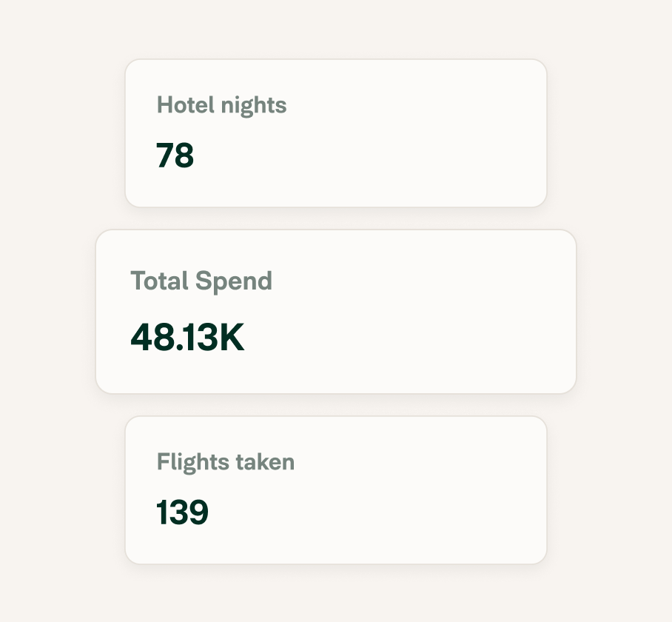The width and height of the screenshot is (672, 622).
Task: Click the "Flights taken" label text
Action: click(x=226, y=462)
